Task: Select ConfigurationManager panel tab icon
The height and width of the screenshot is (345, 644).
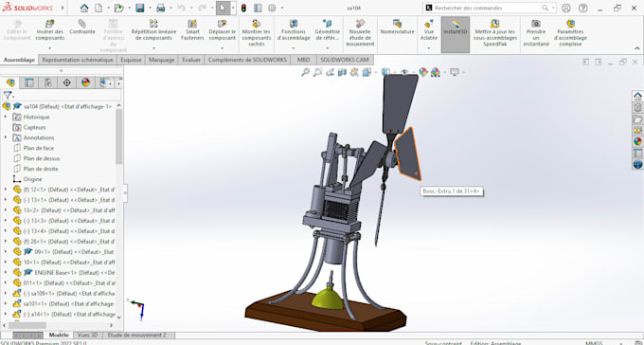Action: click(x=48, y=82)
